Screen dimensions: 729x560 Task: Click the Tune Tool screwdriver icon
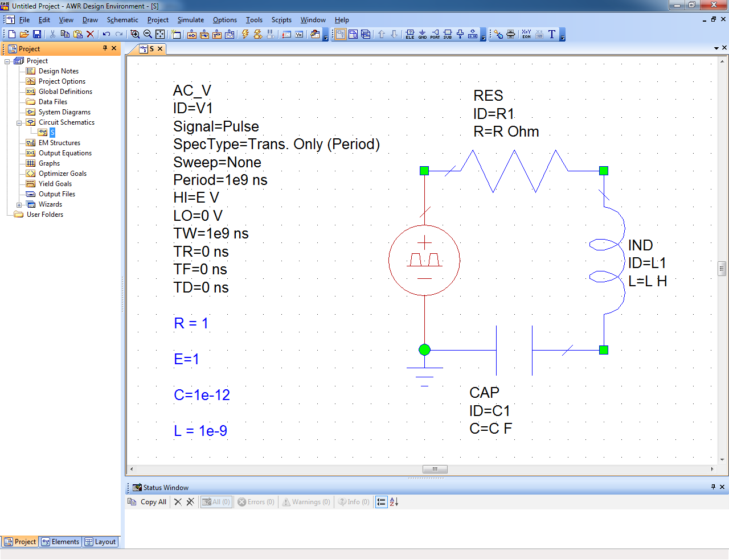click(x=498, y=34)
